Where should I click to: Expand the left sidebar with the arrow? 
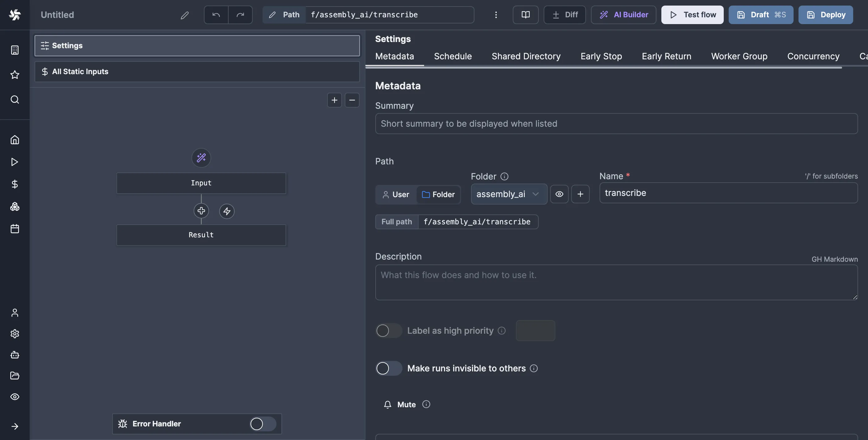pos(15,426)
